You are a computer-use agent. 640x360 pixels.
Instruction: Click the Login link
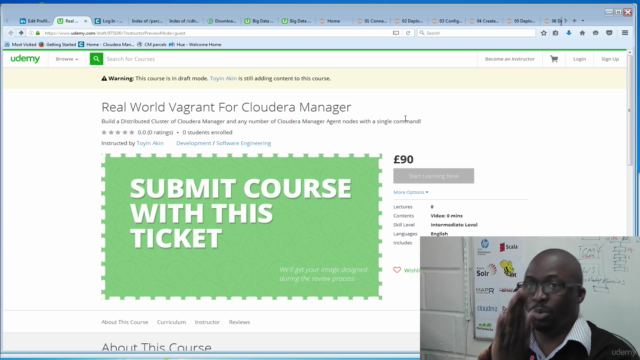tap(579, 59)
